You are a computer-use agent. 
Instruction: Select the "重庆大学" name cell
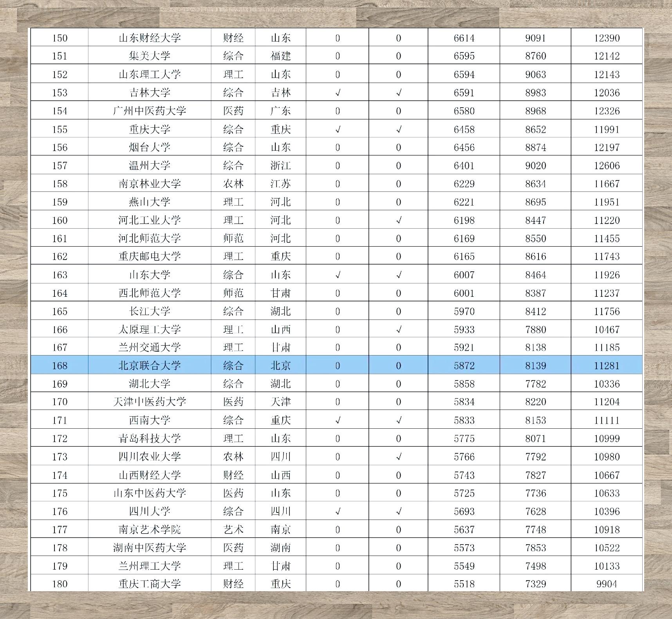150,129
